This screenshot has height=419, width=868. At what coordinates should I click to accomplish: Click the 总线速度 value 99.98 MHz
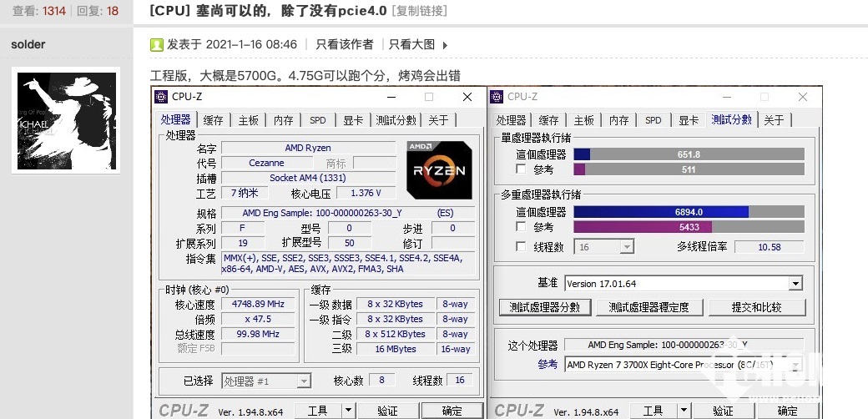point(258,334)
